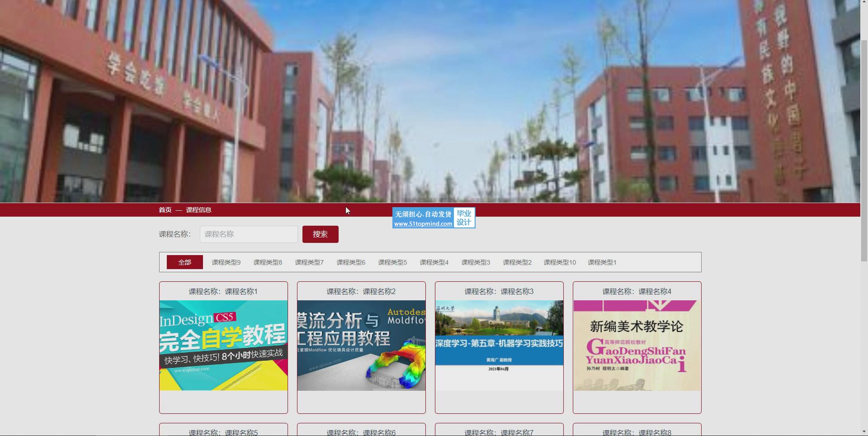
Task: Click the 毕业设计 51topmind banner
Action: [434, 218]
